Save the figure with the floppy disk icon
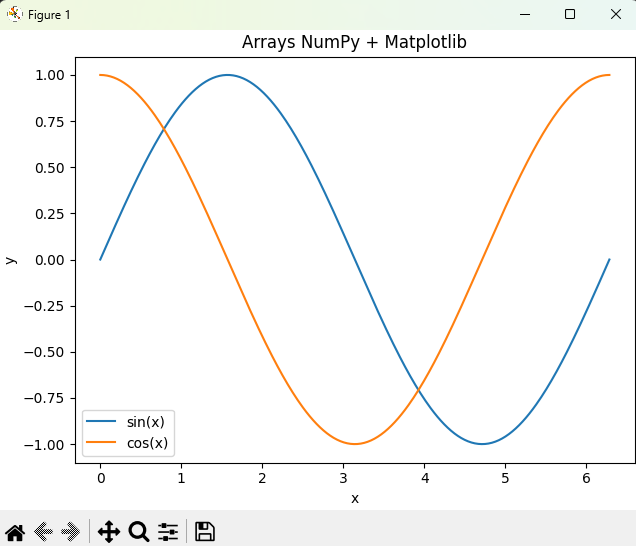The height and width of the screenshot is (546, 636). click(x=205, y=531)
